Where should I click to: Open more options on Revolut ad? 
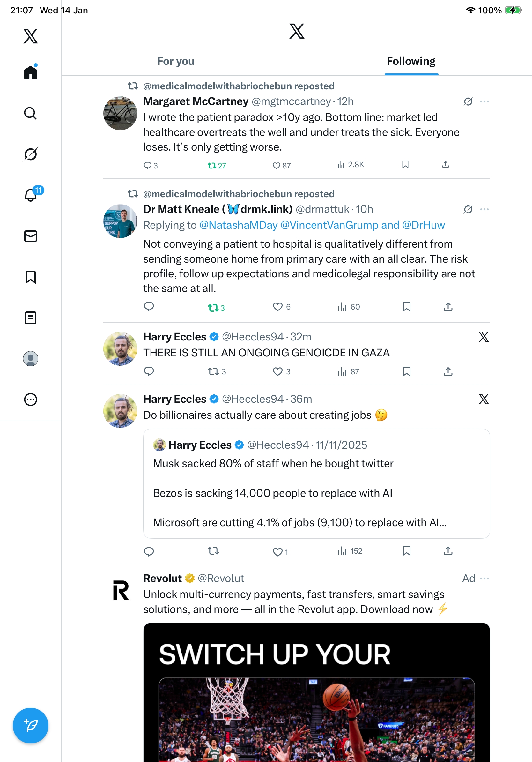(x=484, y=579)
